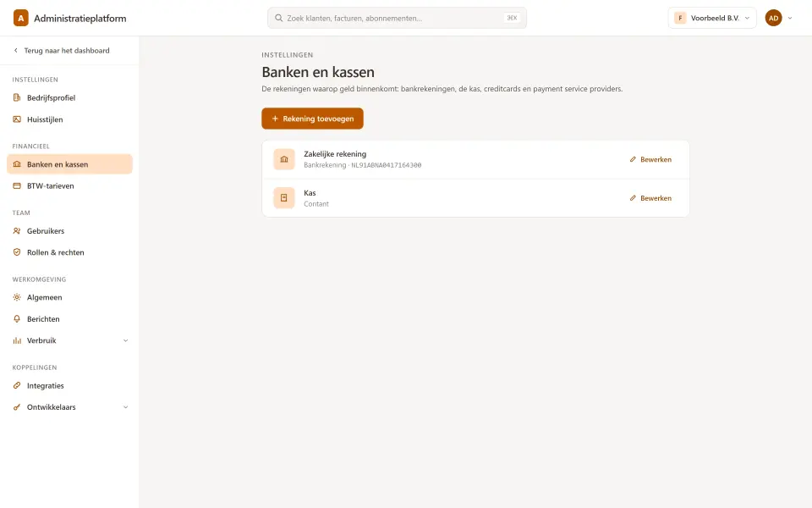Click the Rekening toevoegen button

tap(312, 119)
